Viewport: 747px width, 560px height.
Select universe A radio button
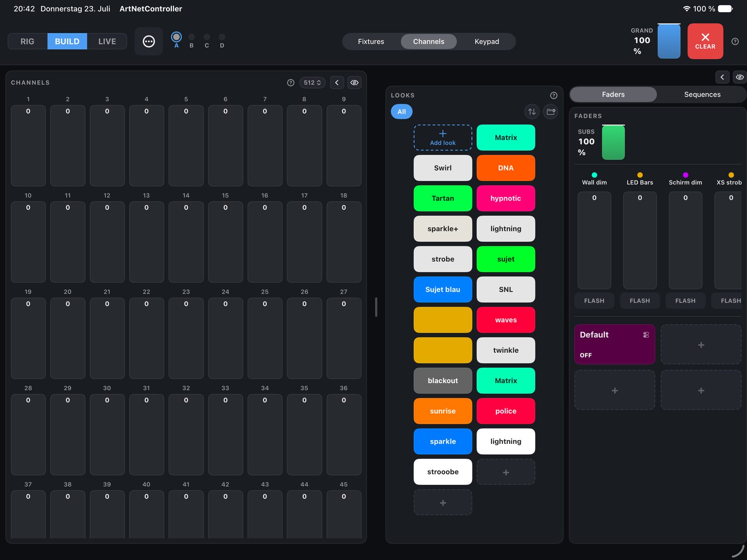[176, 37]
